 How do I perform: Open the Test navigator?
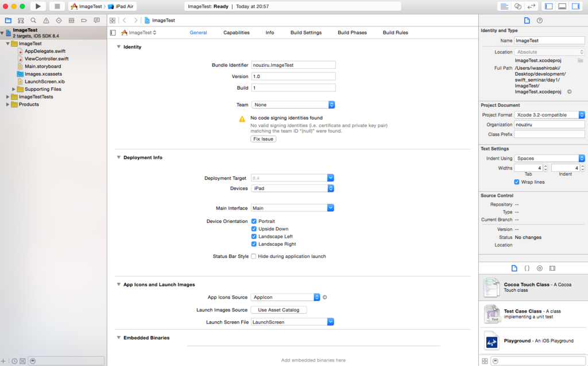tap(59, 20)
